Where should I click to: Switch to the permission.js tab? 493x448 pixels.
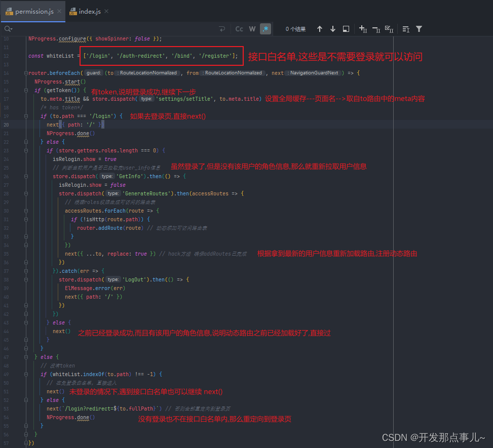pos(33,11)
